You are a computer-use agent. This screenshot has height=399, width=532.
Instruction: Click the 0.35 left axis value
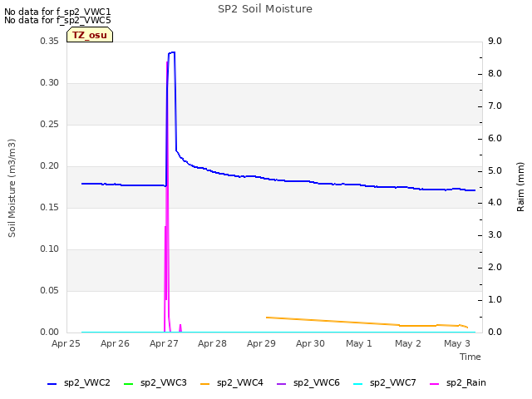tap(50, 41)
